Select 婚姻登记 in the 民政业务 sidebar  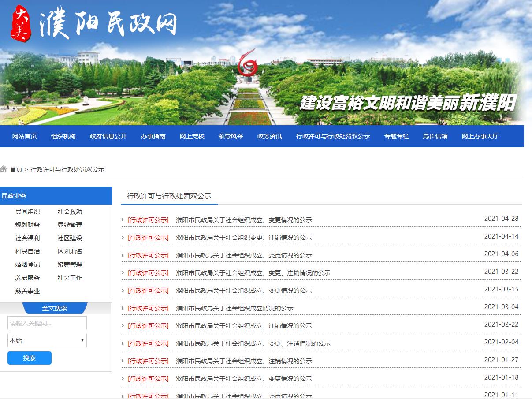click(x=27, y=265)
